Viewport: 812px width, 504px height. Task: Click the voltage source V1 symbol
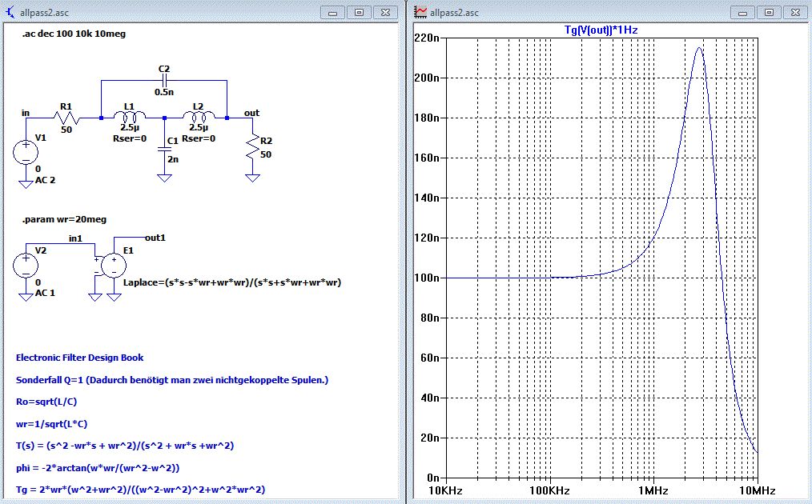click(x=26, y=150)
